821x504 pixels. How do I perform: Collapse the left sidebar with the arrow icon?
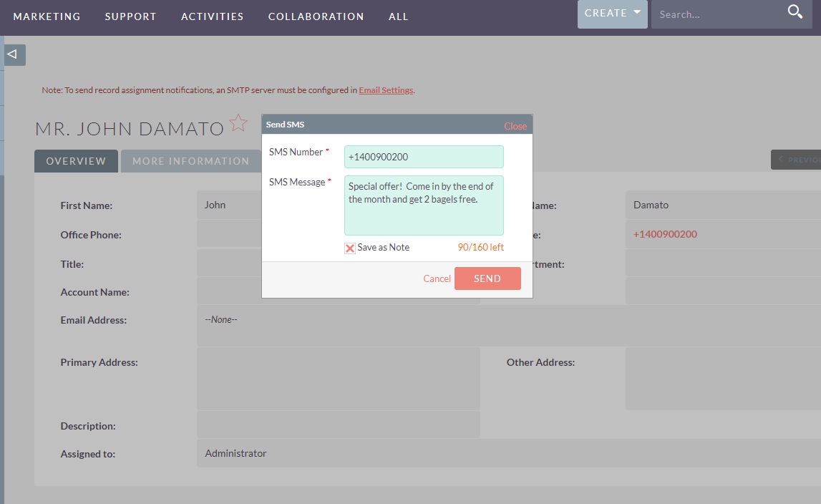point(11,54)
